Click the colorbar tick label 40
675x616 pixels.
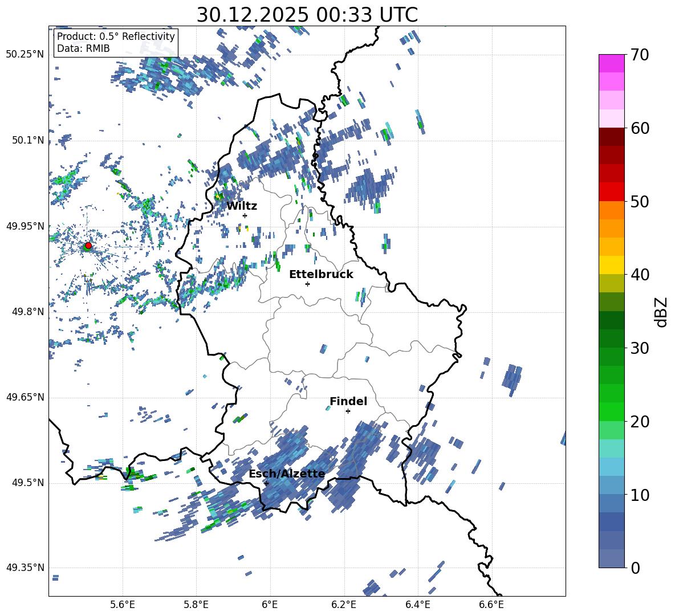639,275
